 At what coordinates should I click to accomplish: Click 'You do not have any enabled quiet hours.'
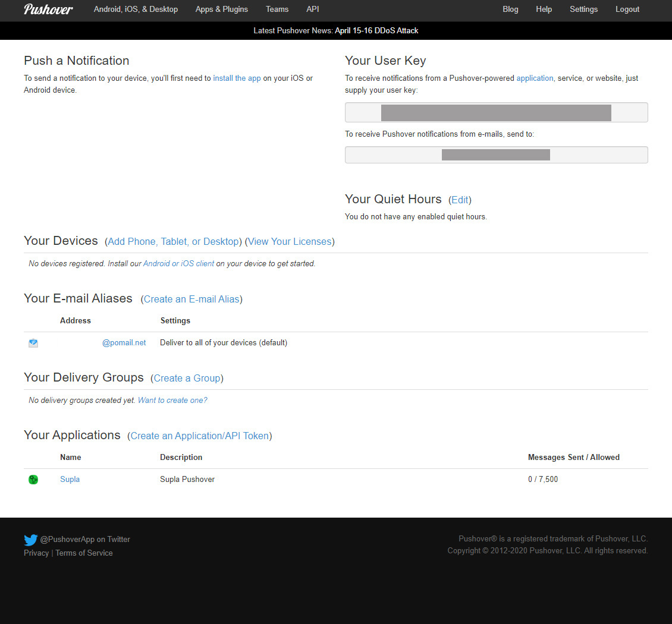[416, 217]
